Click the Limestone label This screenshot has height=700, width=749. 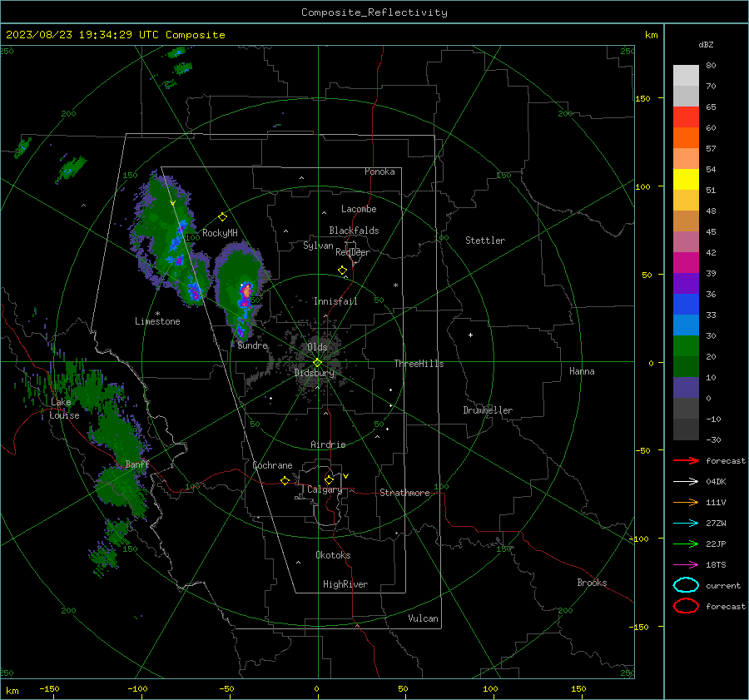click(157, 321)
